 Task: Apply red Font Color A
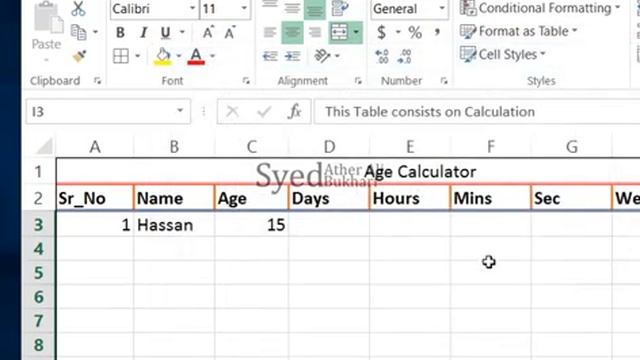click(196, 56)
